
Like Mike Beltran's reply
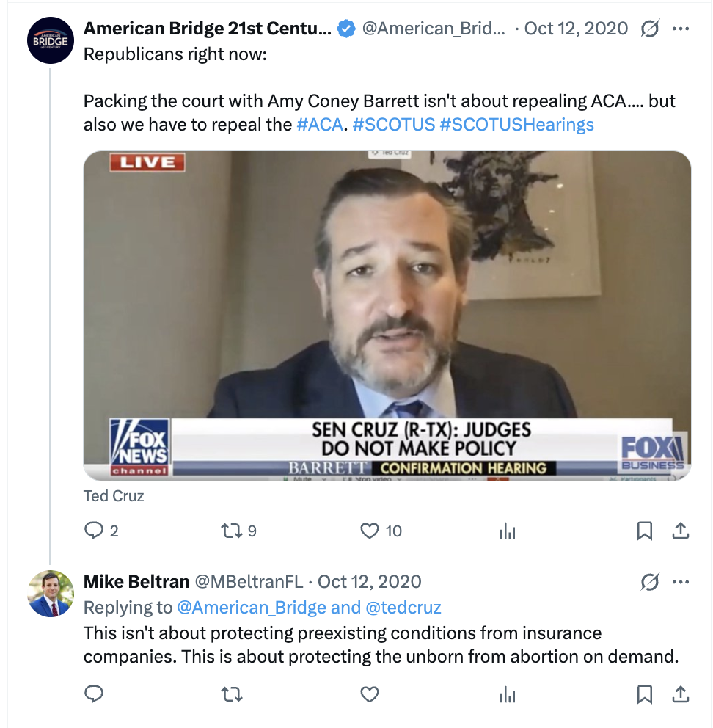[370, 694]
